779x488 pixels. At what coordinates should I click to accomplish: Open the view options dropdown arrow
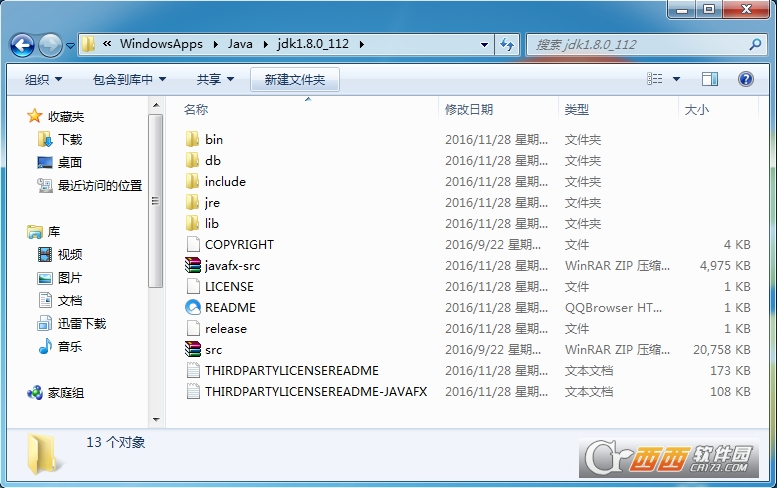click(676, 79)
